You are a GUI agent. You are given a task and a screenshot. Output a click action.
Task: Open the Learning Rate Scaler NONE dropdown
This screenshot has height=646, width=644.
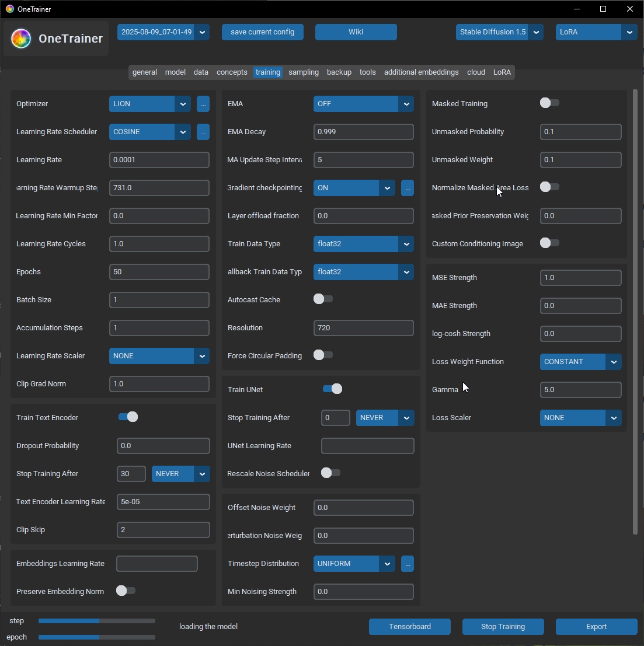159,356
